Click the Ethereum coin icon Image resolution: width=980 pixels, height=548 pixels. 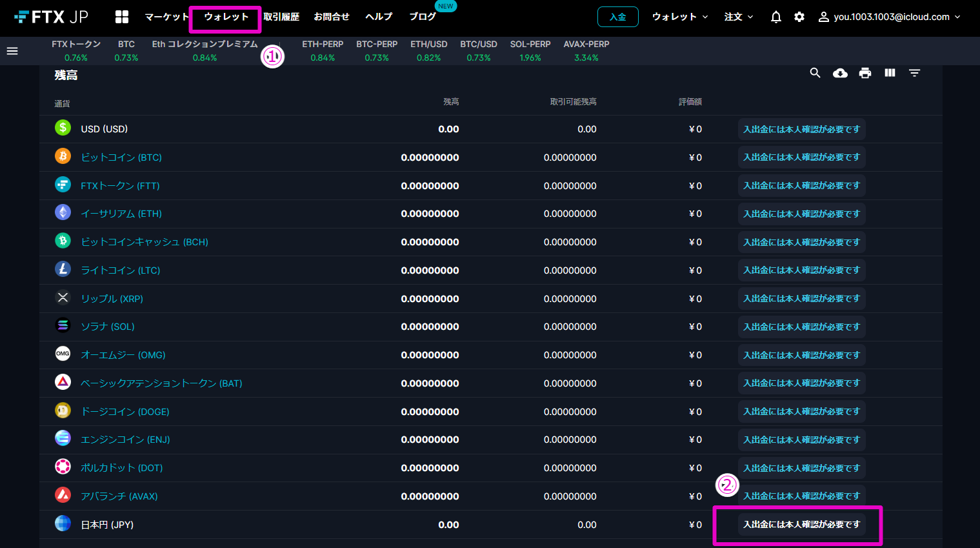point(63,212)
